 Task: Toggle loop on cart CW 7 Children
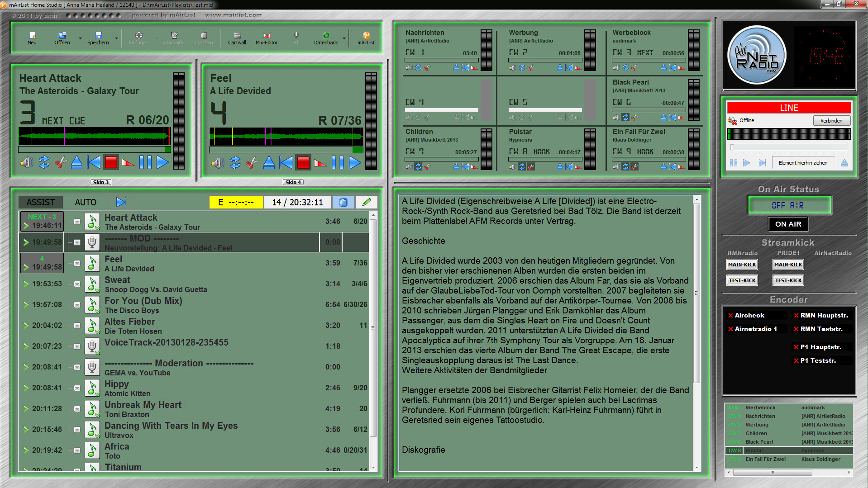click(x=418, y=167)
